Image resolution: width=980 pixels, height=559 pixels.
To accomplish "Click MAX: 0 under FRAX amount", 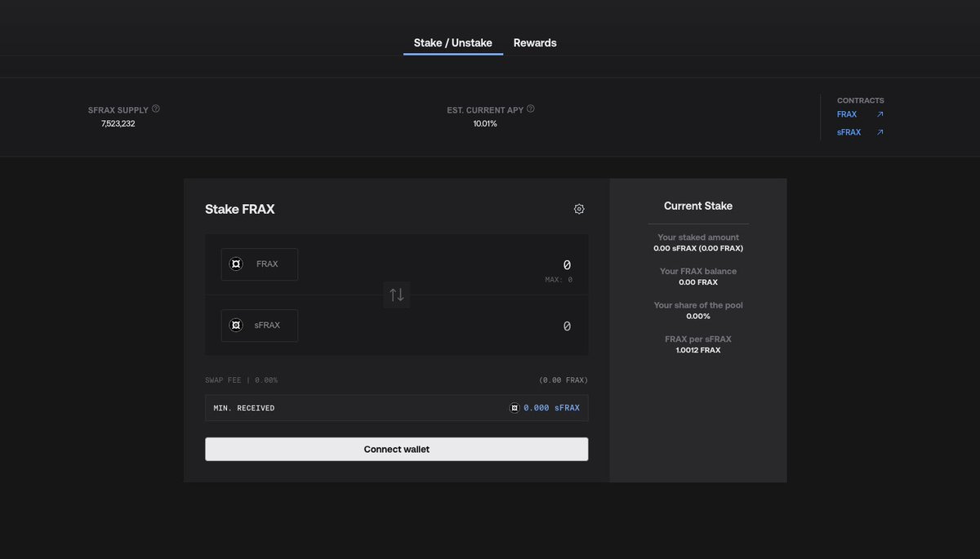I will pyautogui.click(x=559, y=280).
